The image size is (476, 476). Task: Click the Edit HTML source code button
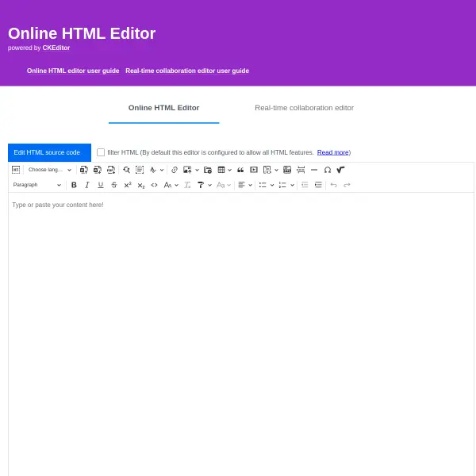(x=49, y=152)
